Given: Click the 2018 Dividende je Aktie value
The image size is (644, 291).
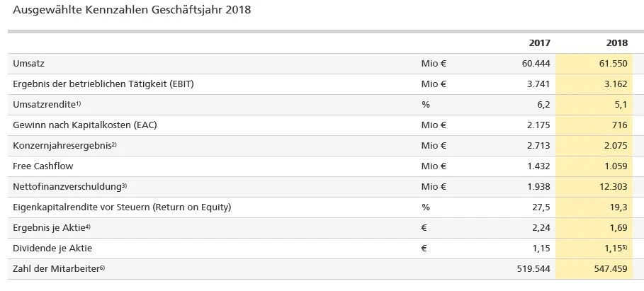Looking at the screenshot, I should (614, 249).
